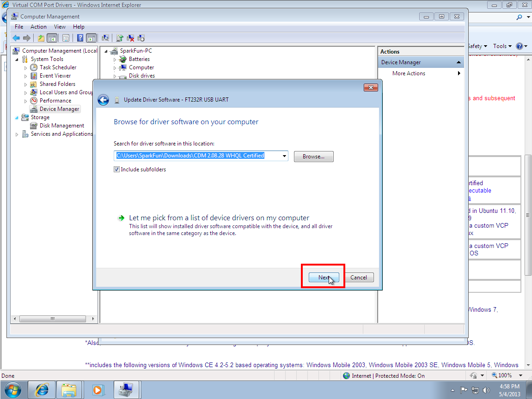
Task: Open the View menu
Action: [60, 27]
